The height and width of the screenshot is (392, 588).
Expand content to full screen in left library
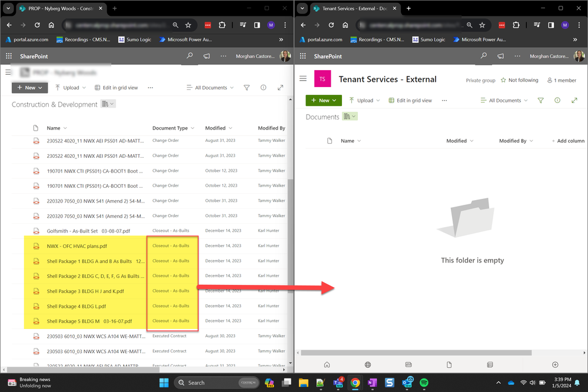pos(280,87)
